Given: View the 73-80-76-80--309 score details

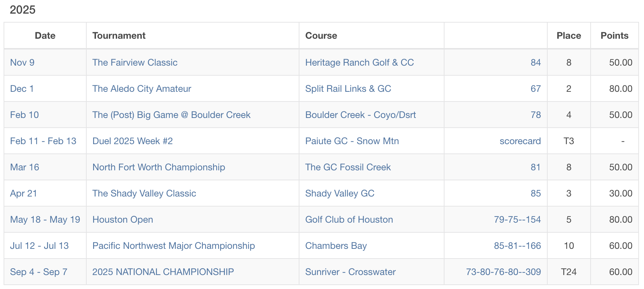Looking at the screenshot, I should [x=503, y=272].
